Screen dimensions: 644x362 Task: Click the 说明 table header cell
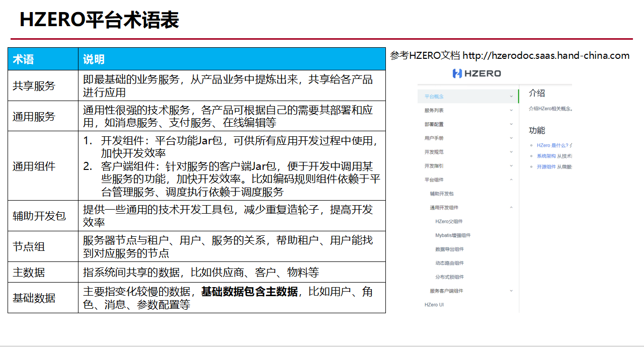(x=232, y=59)
